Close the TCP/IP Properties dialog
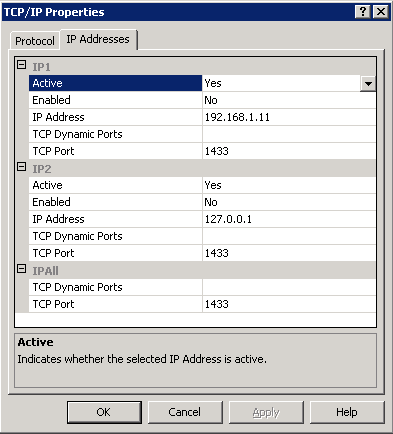Viewport: 393px width, 434px height. pyautogui.click(x=381, y=12)
